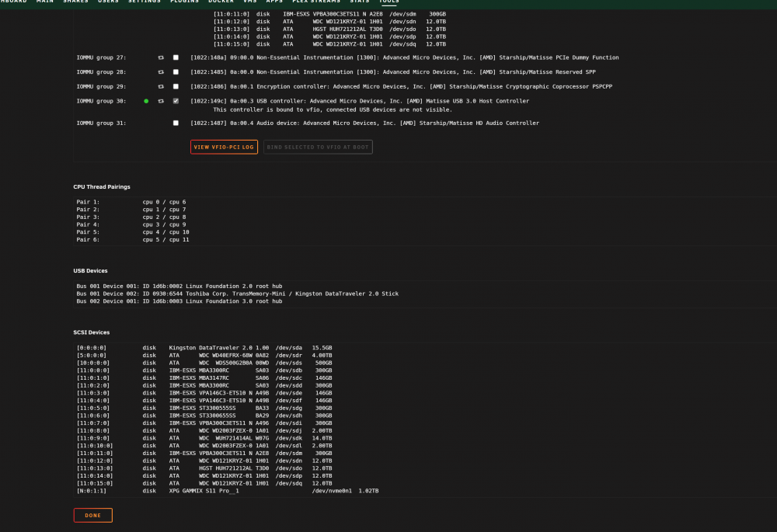Screen dimensions: 777x532
Task: Open the Shares tab
Action: [x=76, y=2]
